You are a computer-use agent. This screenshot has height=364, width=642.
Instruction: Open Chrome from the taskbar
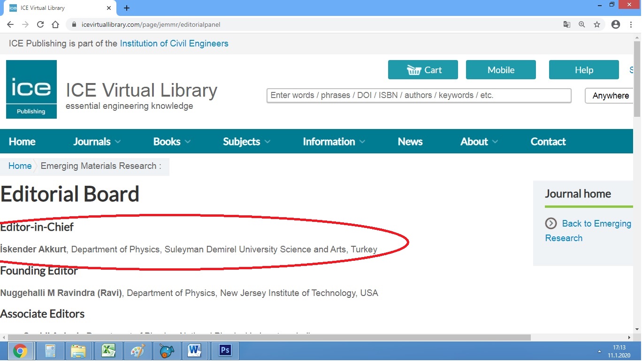20,351
